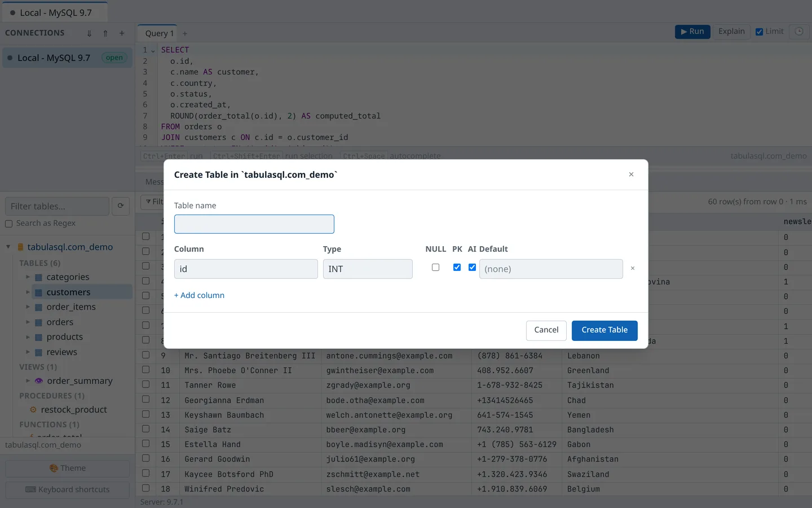The height and width of the screenshot is (508, 812).
Task: Click the export connections up-arrow icon
Action: pyautogui.click(x=105, y=33)
